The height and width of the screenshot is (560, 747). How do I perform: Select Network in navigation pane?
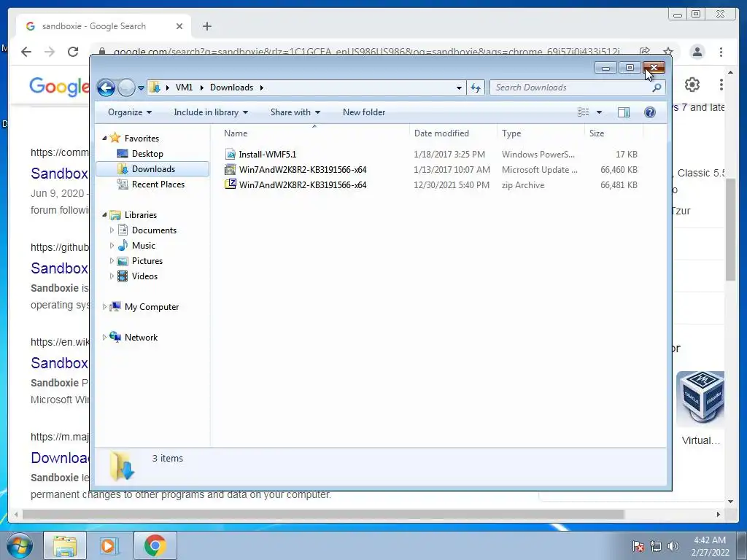(x=141, y=338)
